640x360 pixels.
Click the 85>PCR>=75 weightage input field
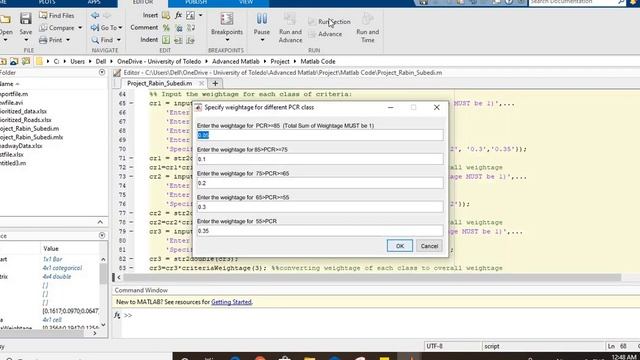[320, 159]
